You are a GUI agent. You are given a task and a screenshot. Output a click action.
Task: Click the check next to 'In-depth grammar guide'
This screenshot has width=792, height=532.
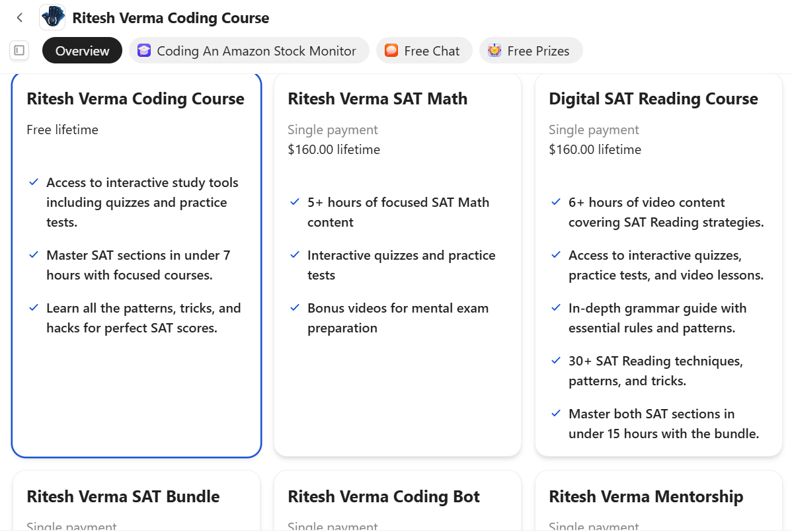click(555, 308)
